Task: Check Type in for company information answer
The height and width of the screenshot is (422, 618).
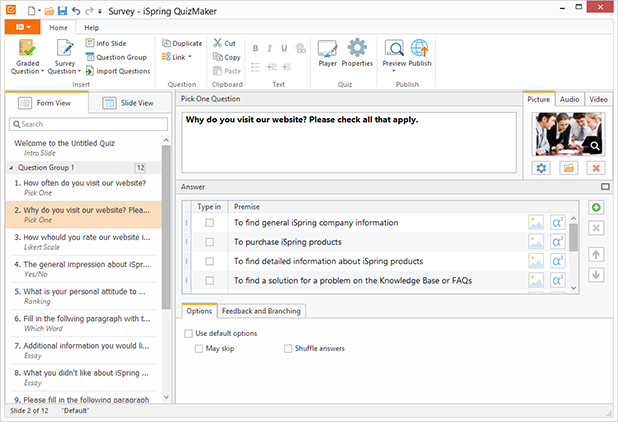Action: click(210, 223)
